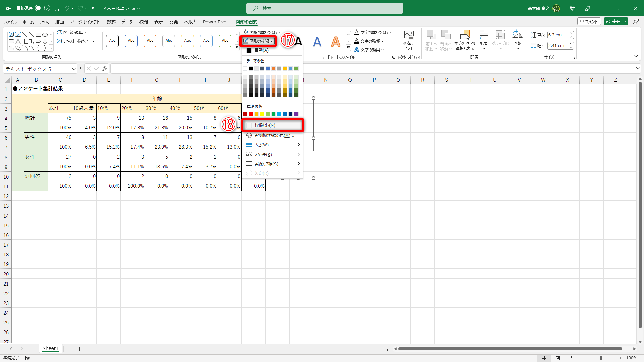Select the blue WordArt style A

coord(317,42)
